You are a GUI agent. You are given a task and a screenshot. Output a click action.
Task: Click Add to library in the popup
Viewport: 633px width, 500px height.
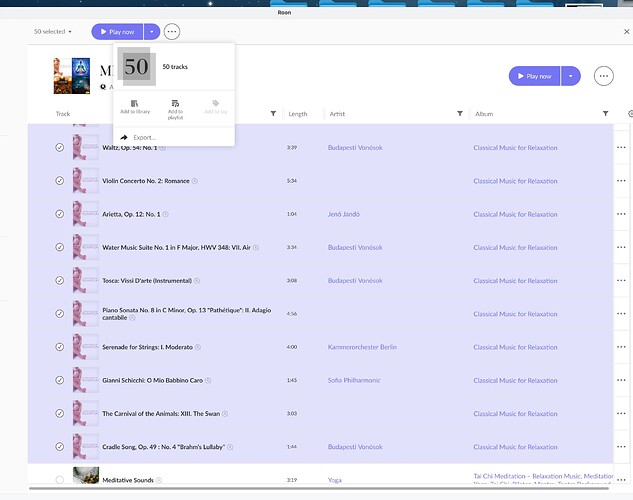[x=135, y=107]
